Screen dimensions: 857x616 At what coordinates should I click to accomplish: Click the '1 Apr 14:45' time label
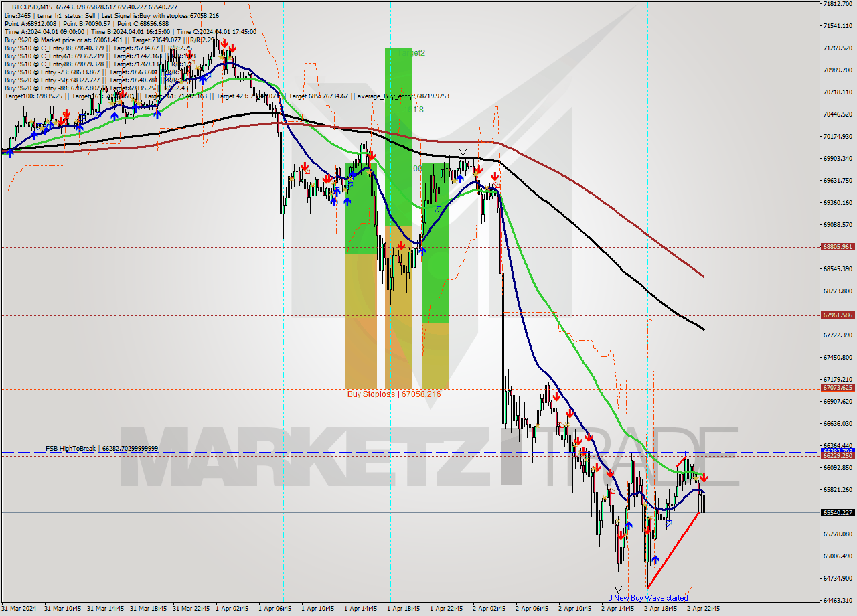(x=361, y=609)
